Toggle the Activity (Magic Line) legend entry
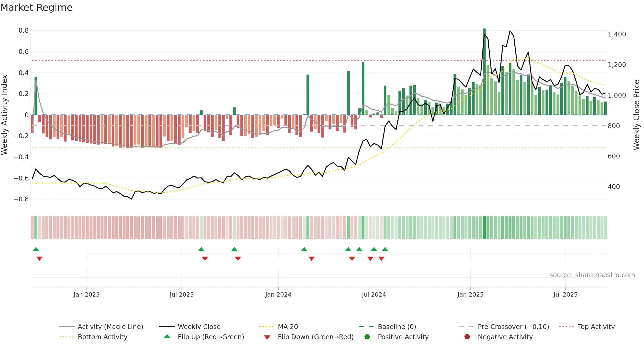Image resolution: width=644 pixels, height=362 pixels. [x=101, y=327]
